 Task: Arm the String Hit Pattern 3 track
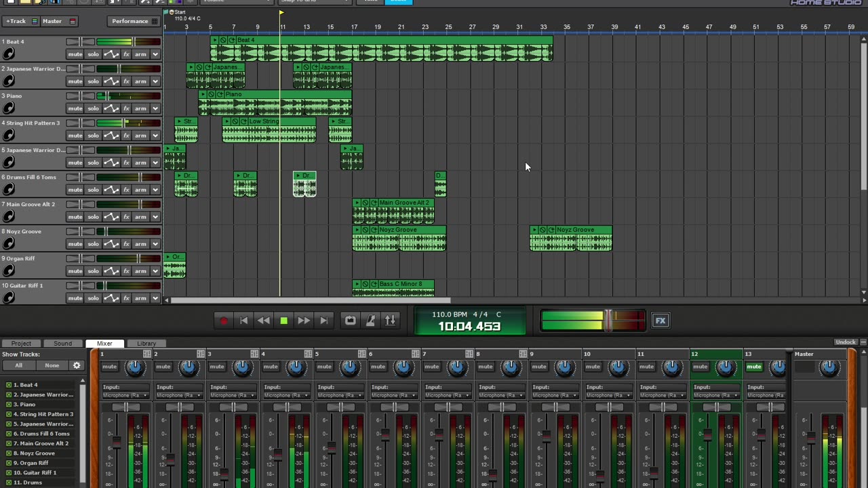pos(140,136)
